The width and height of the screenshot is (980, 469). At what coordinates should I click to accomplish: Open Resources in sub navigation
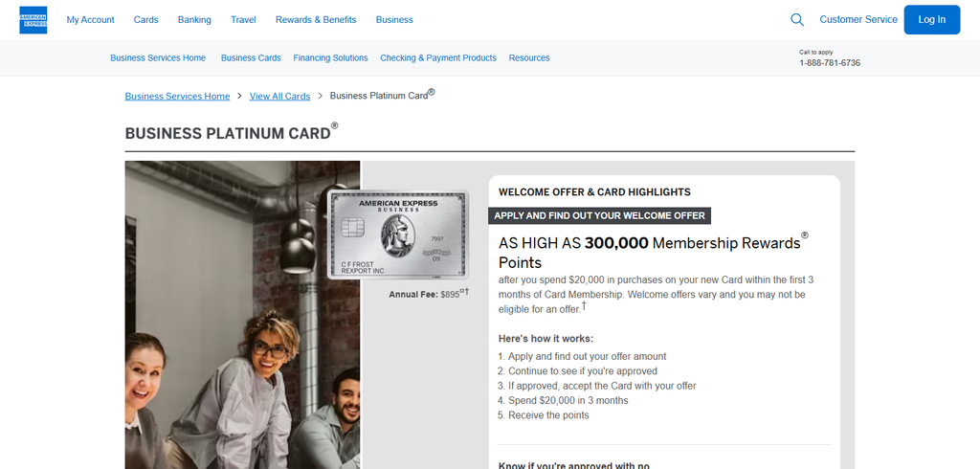[529, 58]
